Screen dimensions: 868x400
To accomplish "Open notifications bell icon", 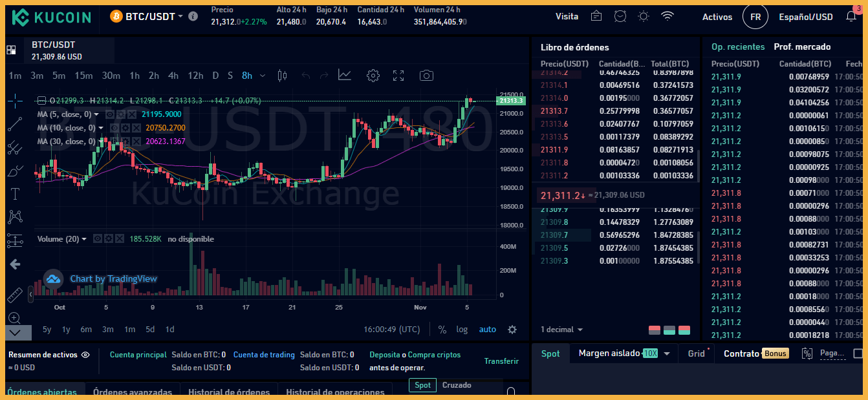I will pos(851,17).
